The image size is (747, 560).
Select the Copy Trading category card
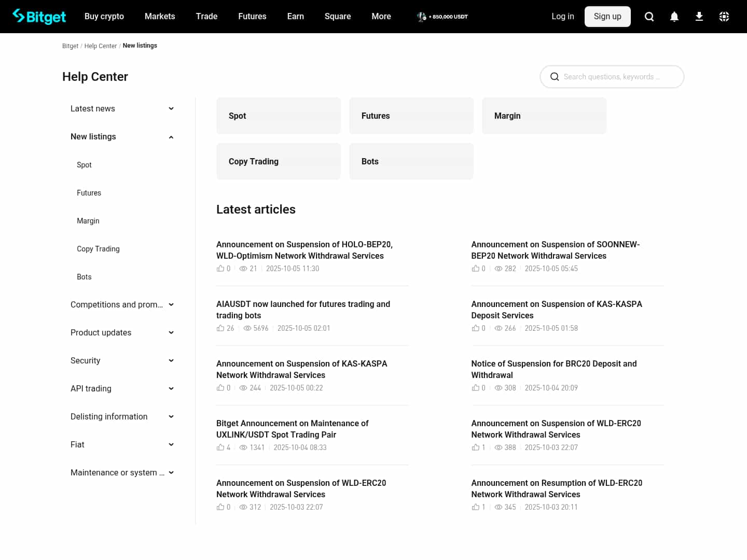click(x=279, y=161)
